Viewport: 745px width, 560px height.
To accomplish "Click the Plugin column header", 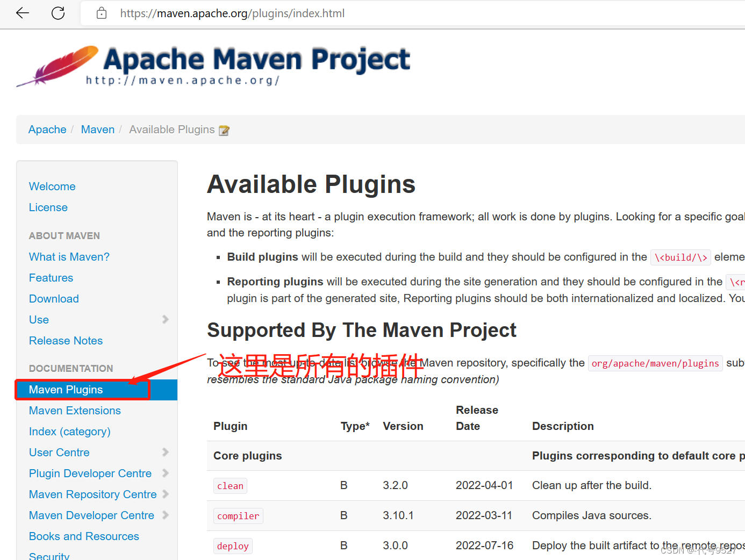I will [231, 426].
